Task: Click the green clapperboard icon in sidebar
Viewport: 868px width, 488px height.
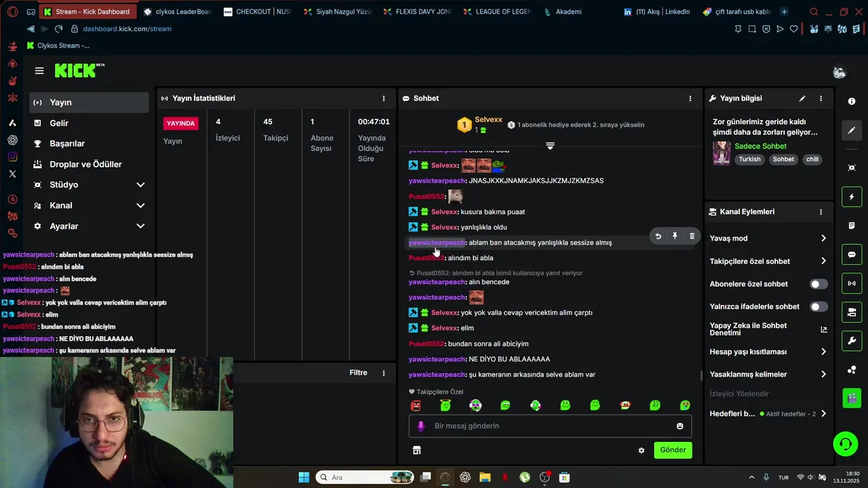Action: point(852,398)
